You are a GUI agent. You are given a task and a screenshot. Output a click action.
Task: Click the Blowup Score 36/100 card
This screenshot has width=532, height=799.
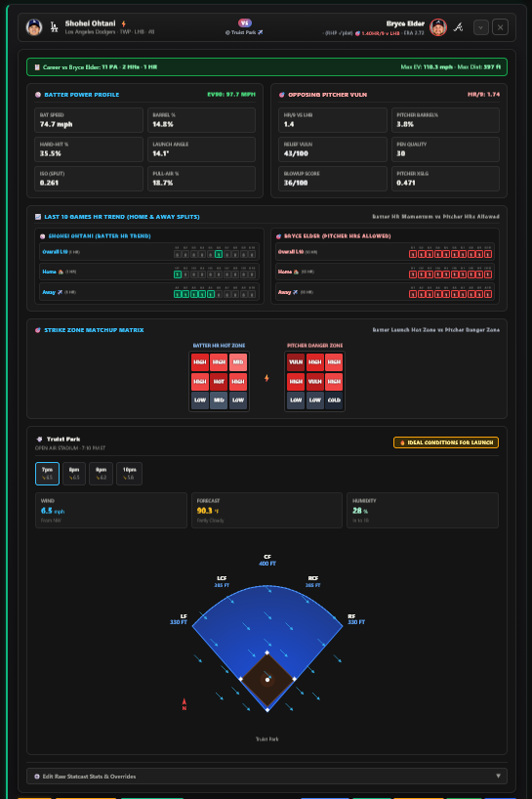[333, 179]
